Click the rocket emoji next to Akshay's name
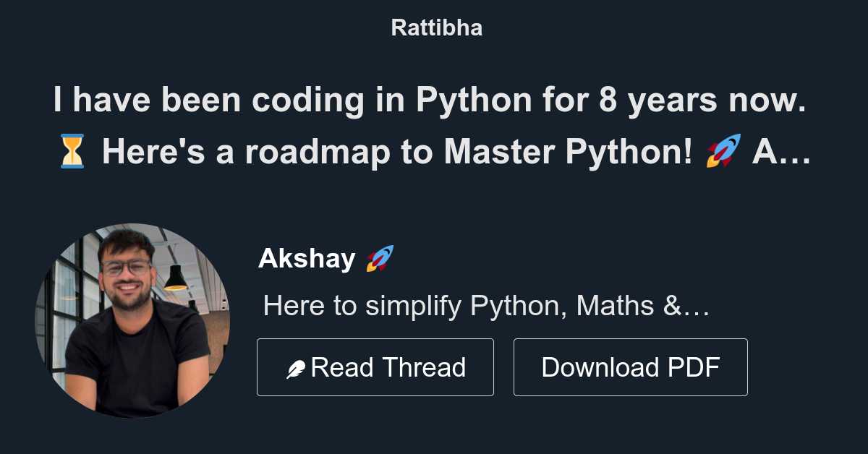Viewport: 868px width, 454px height. [379, 257]
